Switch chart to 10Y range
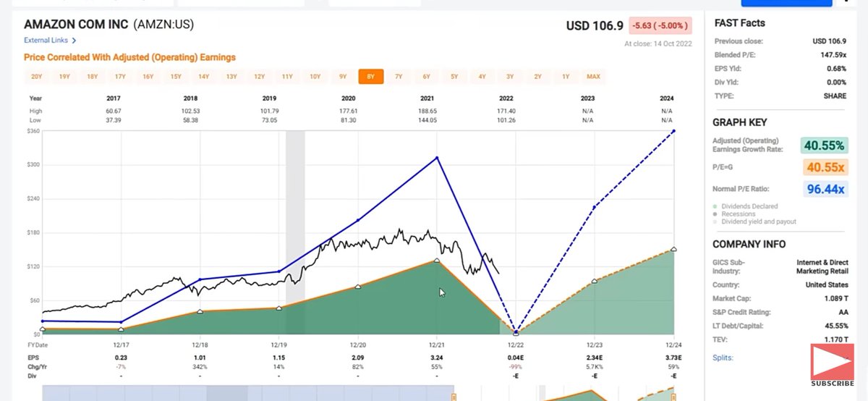The width and height of the screenshot is (868, 401). 315,77
